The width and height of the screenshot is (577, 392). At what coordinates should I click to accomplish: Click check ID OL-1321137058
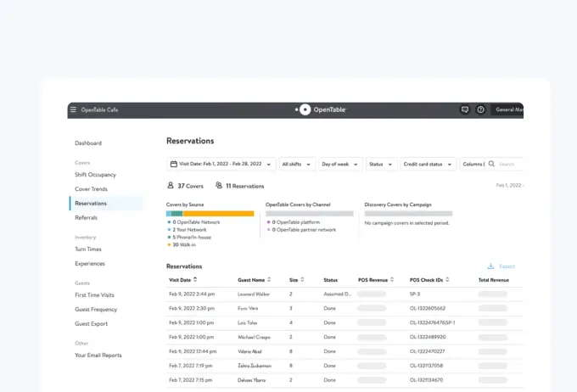pos(426,366)
